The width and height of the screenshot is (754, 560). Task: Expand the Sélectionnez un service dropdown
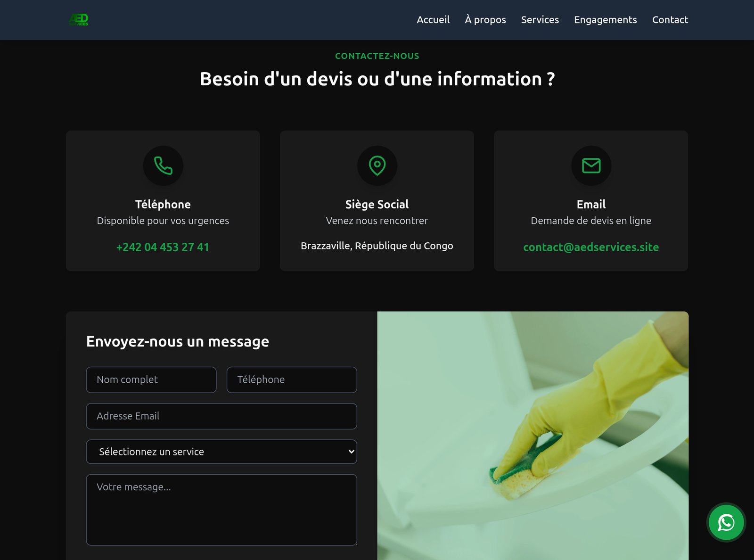[x=221, y=452]
